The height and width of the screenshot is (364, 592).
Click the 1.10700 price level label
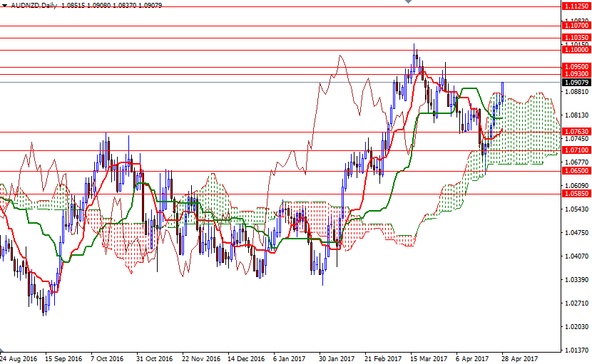pos(576,26)
